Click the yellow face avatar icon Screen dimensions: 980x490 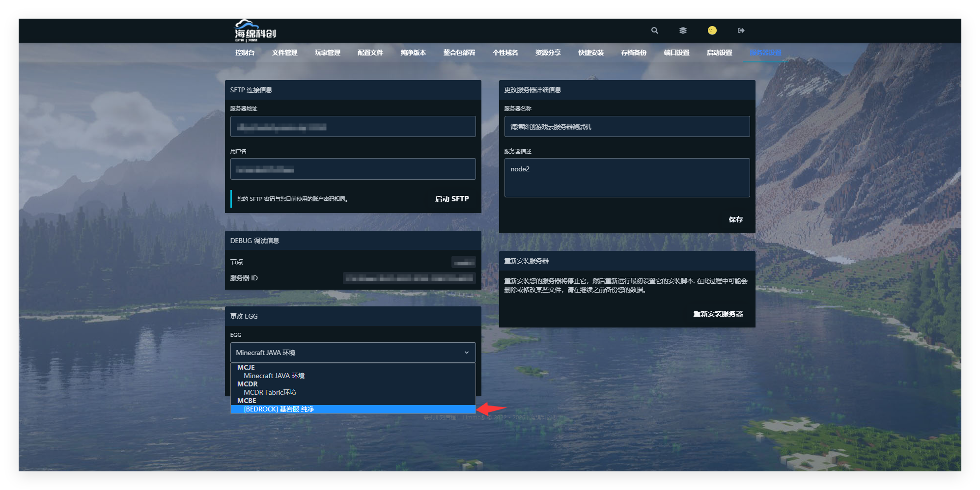[x=712, y=30]
